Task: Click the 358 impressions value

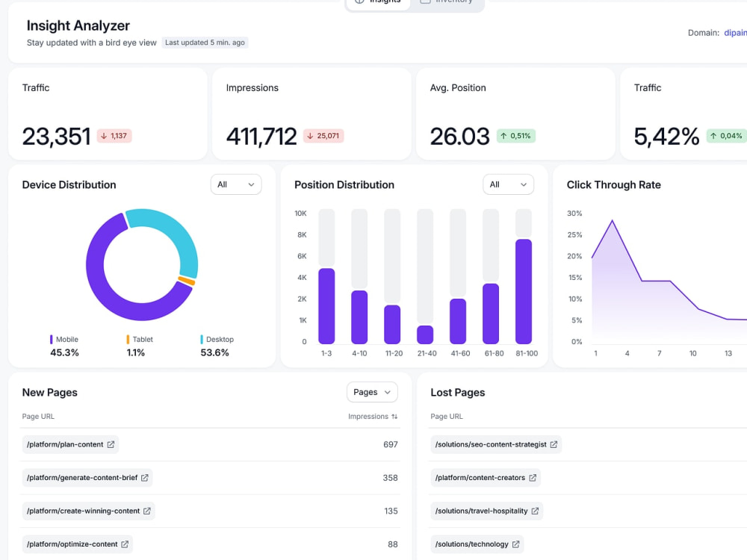Action: 390,478
